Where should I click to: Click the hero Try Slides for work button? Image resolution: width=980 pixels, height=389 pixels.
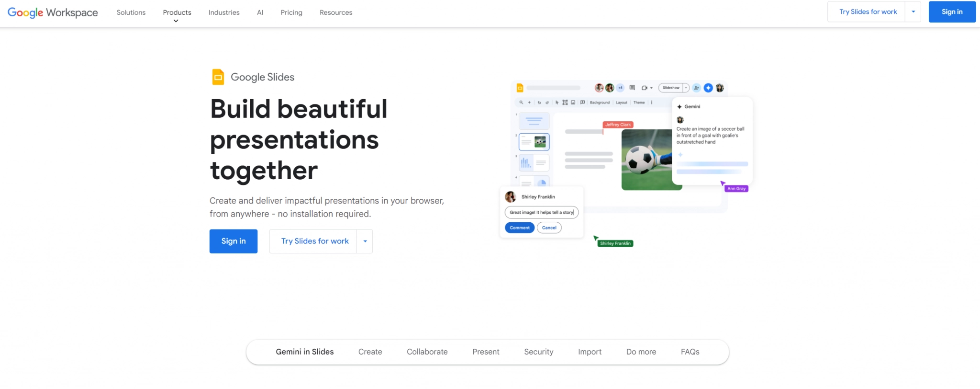point(314,241)
